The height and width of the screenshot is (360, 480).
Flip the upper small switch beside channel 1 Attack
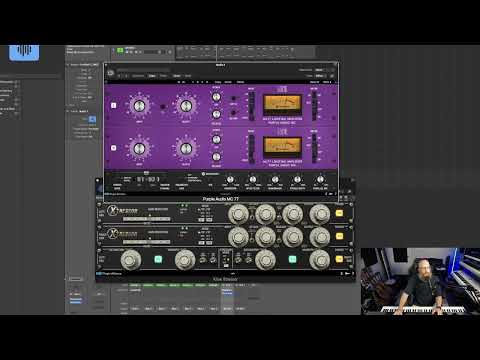[x=233, y=98]
